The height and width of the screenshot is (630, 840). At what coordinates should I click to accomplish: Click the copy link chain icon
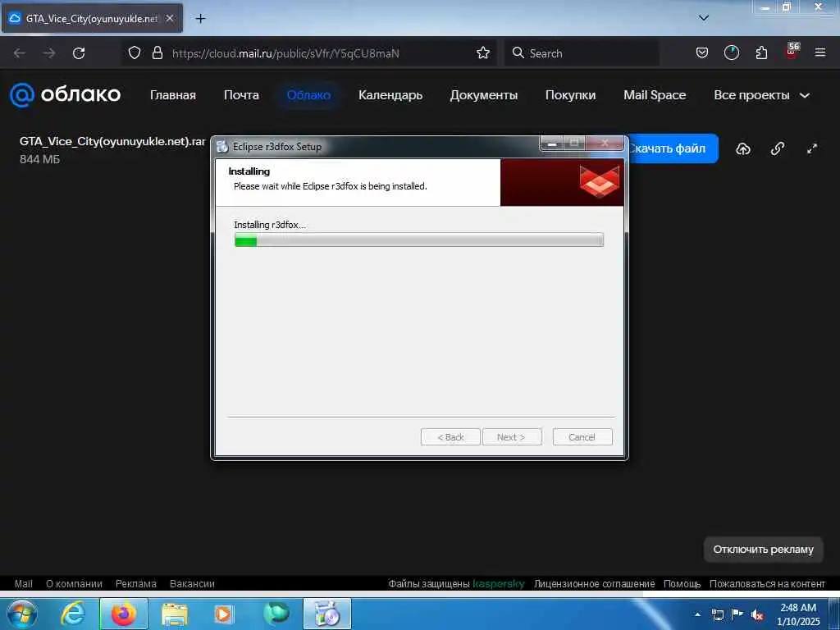click(778, 149)
